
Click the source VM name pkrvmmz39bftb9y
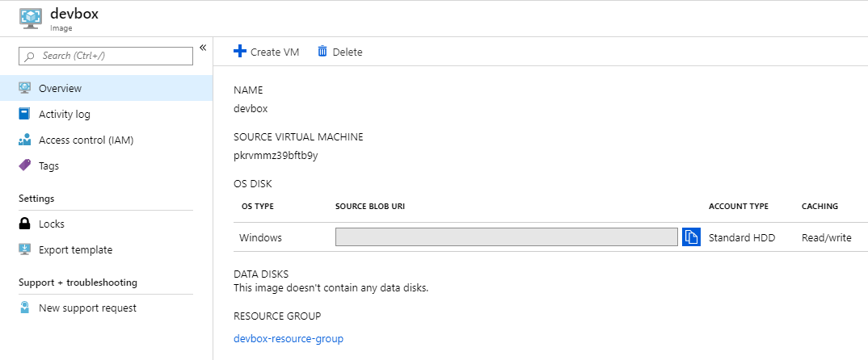click(x=276, y=156)
